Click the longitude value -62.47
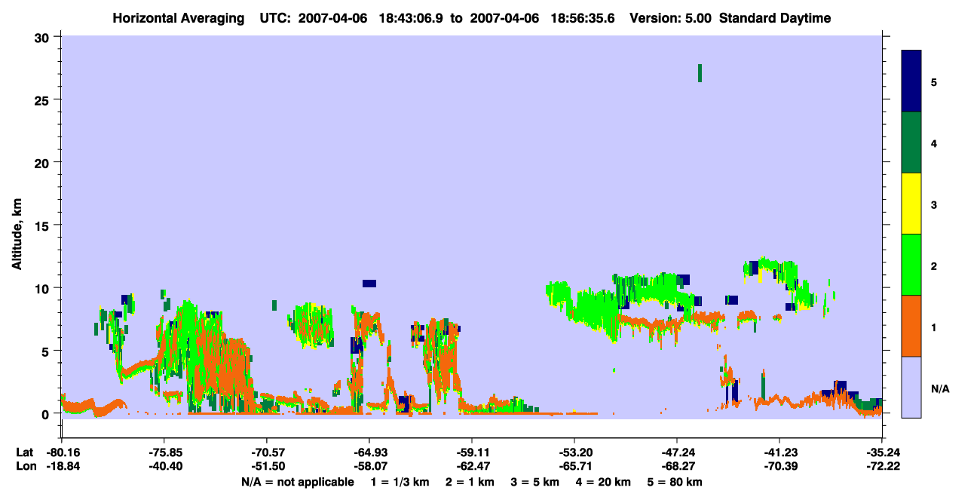980x503 pixels. pos(471,467)
